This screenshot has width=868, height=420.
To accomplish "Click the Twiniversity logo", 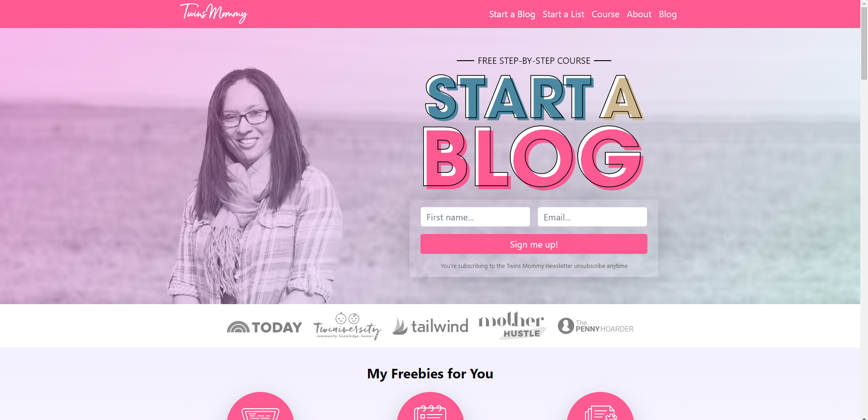I will pos(347,325).
